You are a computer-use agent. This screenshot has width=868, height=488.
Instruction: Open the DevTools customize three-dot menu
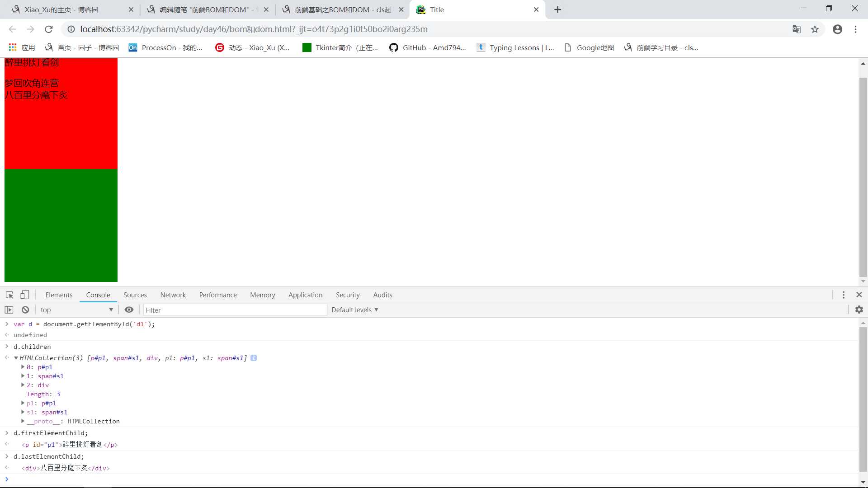pyautogui.click(x=844, y=295)
